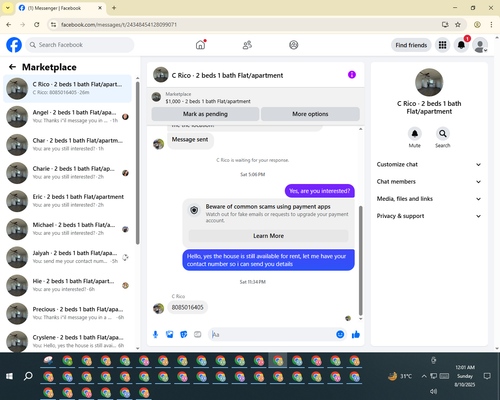This screenshot has width=500, height=400.
Task: Show hidden system tray icons
Action: point(424,376)
